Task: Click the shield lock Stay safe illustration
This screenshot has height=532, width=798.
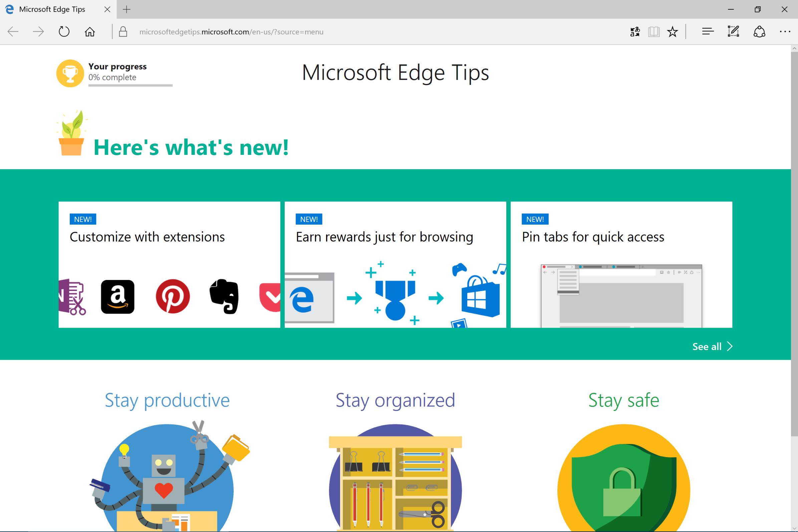Action: click(x=623, y=477)
